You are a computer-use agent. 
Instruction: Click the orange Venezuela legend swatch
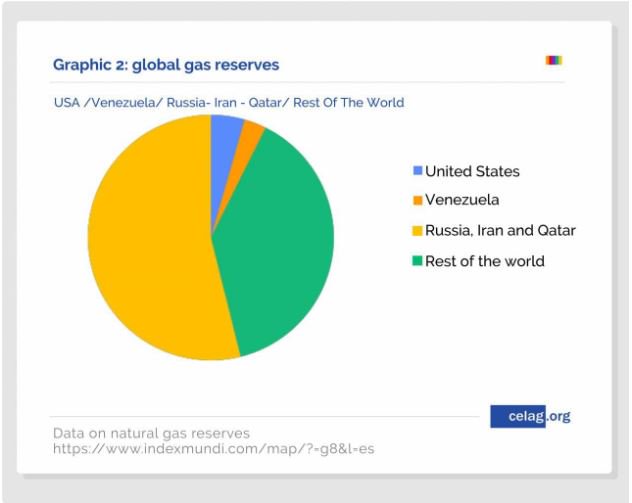(x=418, y=200)
